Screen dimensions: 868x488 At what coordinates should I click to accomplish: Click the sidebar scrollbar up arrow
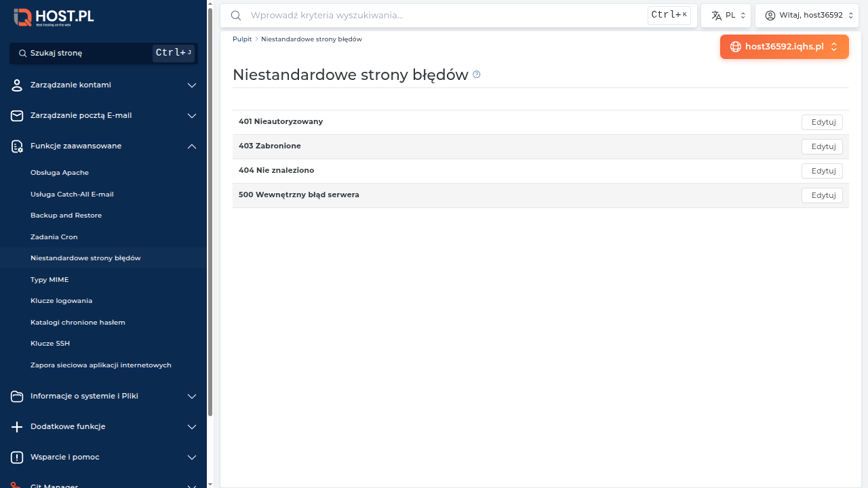(210, 4)
